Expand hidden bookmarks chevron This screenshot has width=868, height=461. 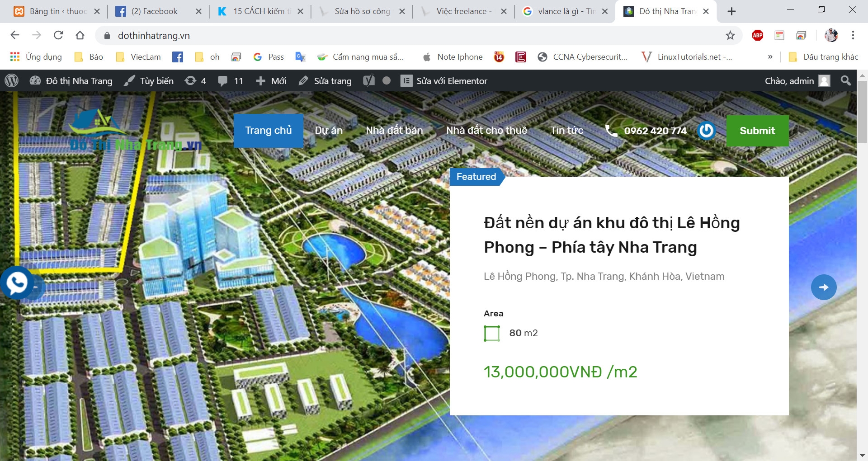[x=770, y=57]
